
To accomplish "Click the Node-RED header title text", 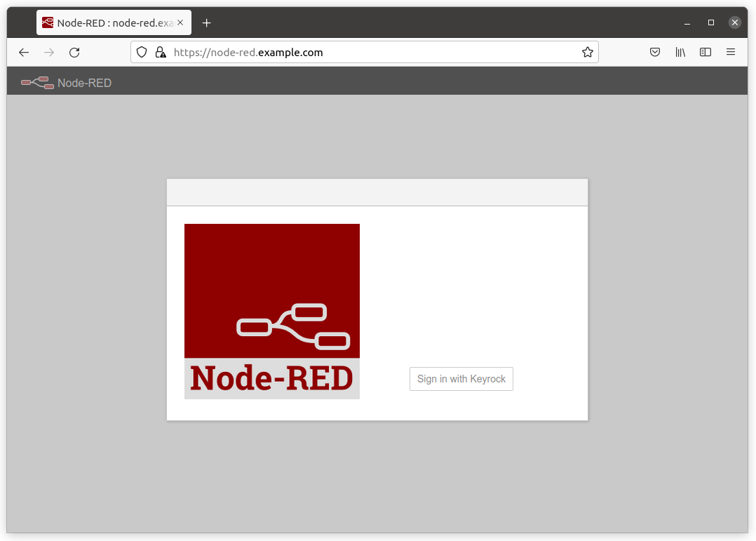I will coord(84,83).
